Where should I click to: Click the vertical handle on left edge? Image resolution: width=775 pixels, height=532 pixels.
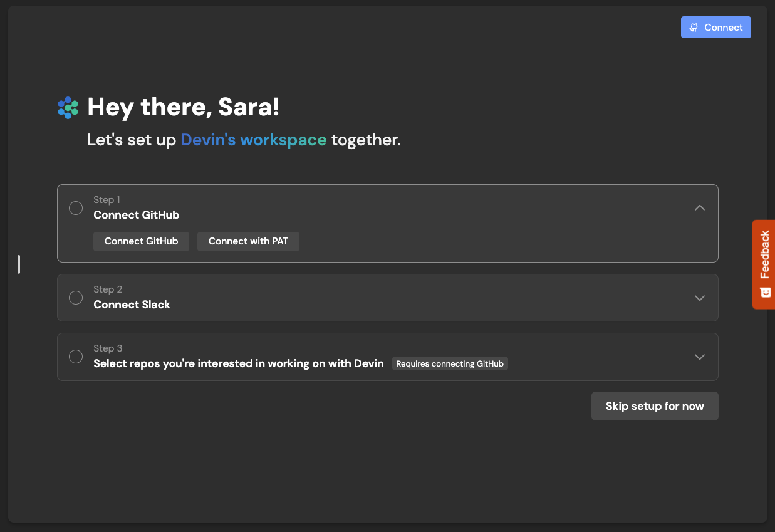tap(19, 264)
